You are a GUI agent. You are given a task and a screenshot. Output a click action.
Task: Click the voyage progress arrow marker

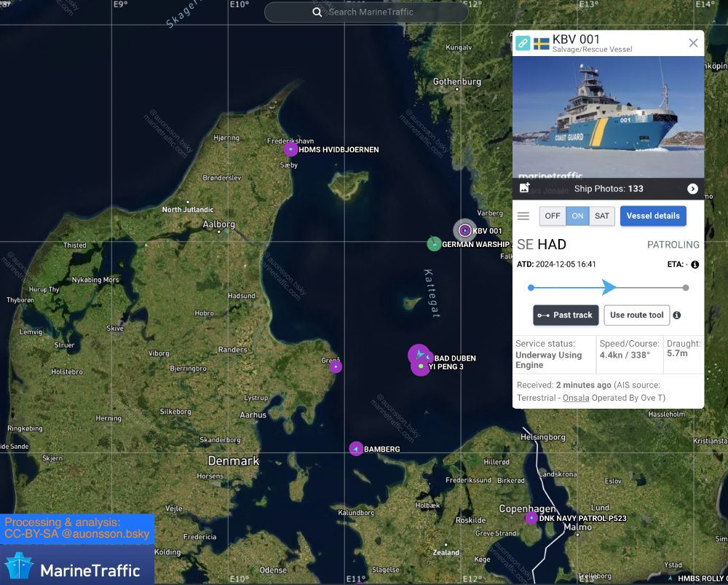(x=609, y=287)
